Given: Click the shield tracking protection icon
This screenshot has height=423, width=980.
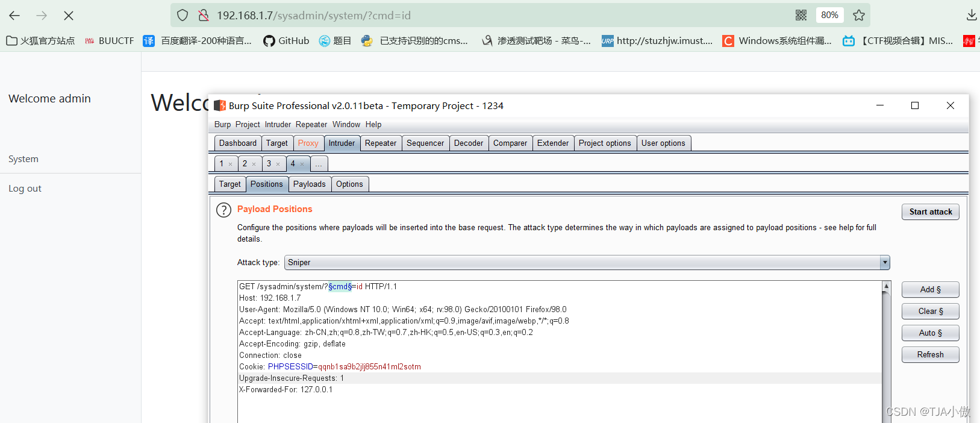Looking at the screenshot, I should tap(183, 15).
